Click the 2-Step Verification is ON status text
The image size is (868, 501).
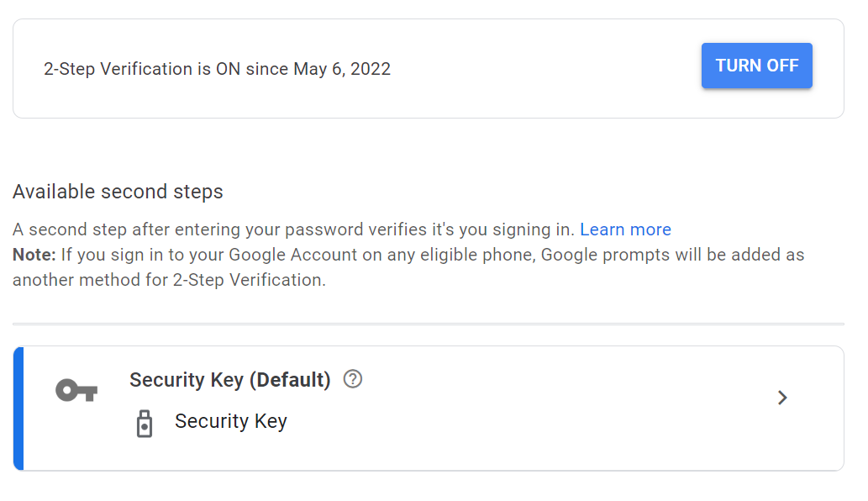pyautogui.click(x=217, y=69)
